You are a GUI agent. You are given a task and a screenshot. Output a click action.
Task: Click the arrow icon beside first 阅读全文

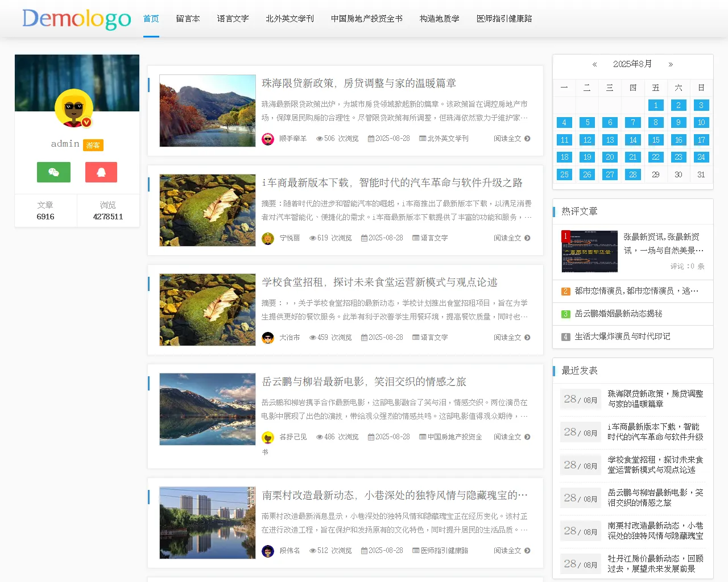[x=527, y=139]
